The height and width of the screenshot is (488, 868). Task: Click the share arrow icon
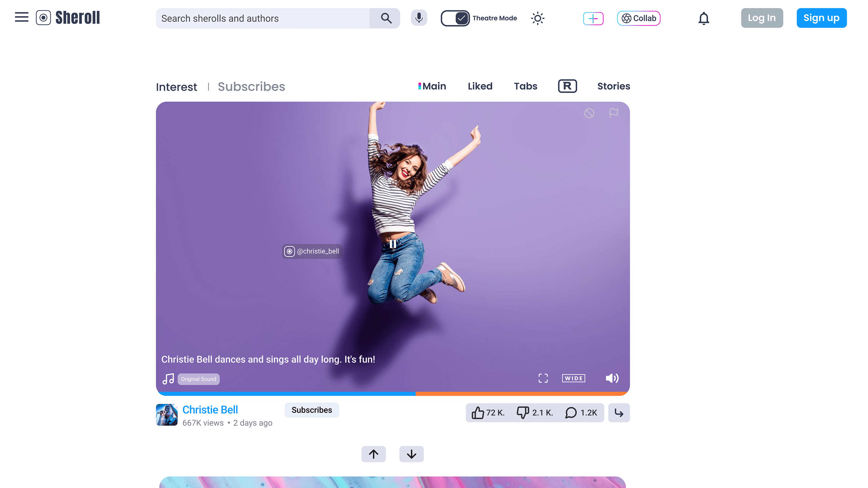(619, 413)
